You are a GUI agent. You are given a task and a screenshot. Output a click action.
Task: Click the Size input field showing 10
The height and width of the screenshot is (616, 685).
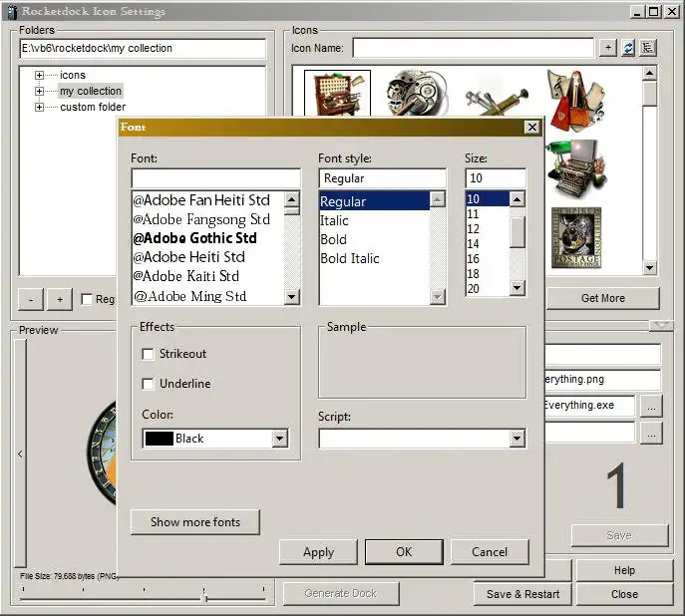pyautogui.click(x=496, y=178)
